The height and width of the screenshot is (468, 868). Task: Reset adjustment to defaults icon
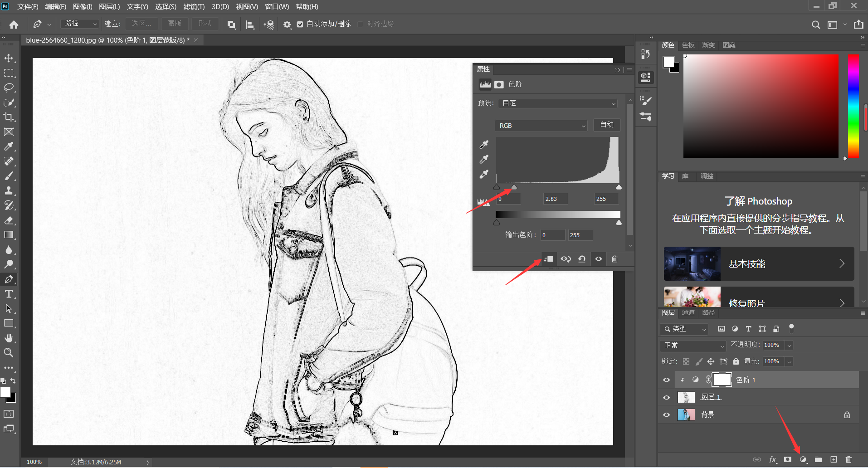[x=582, y=259]
